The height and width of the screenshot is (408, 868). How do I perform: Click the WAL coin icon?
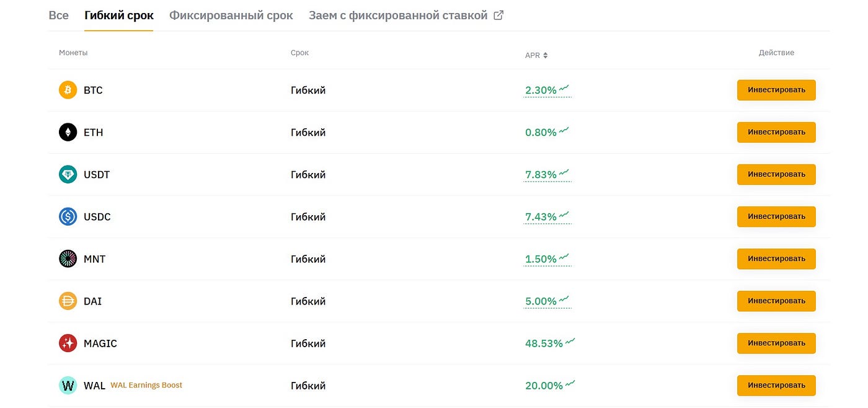click(x=68, y=385)
